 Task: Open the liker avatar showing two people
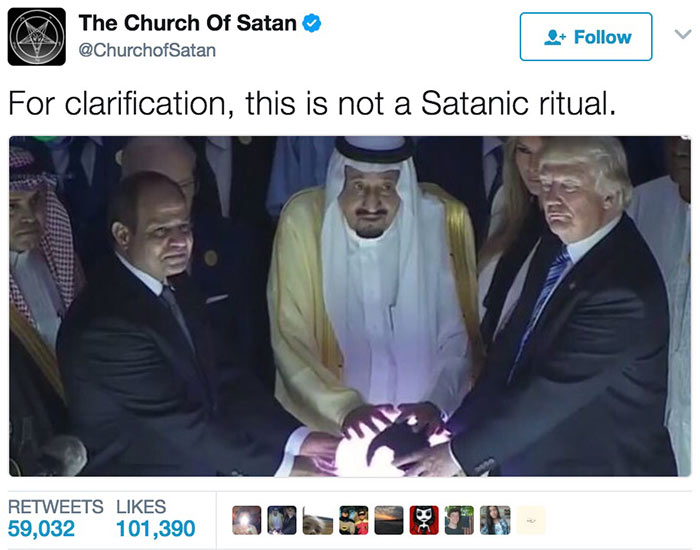pos(282,520)
